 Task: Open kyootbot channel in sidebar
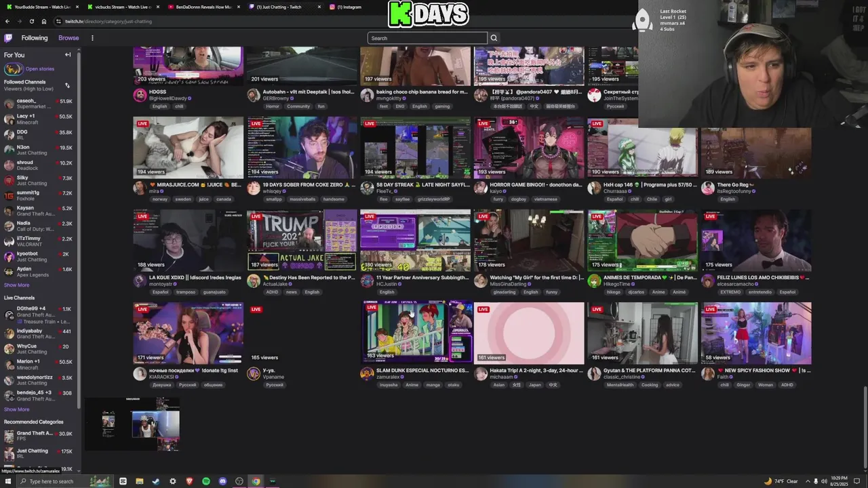[39, 256]
